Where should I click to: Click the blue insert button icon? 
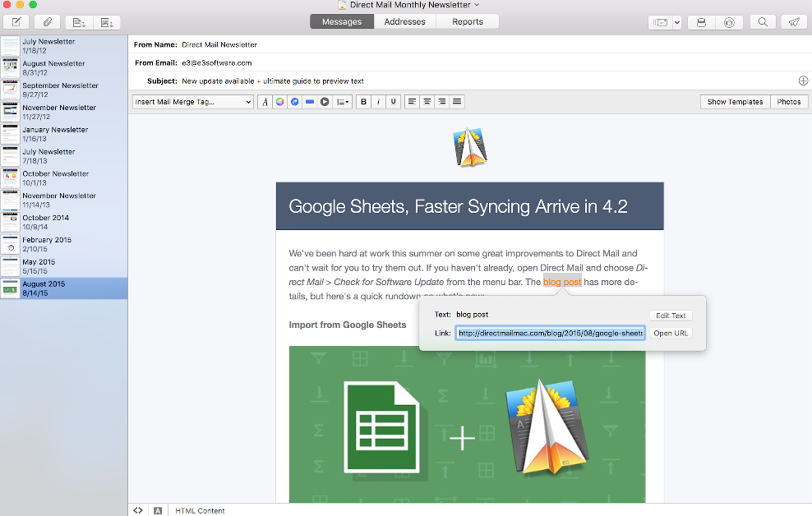click(310, 102)
